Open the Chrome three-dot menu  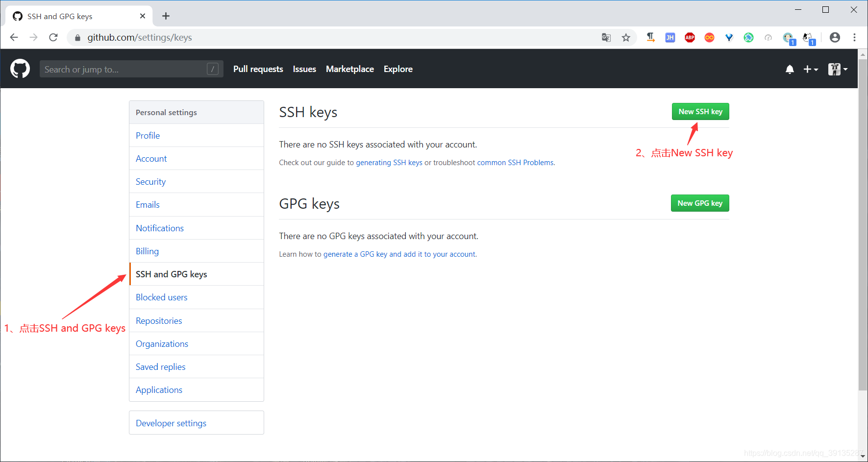pos(854,37)
